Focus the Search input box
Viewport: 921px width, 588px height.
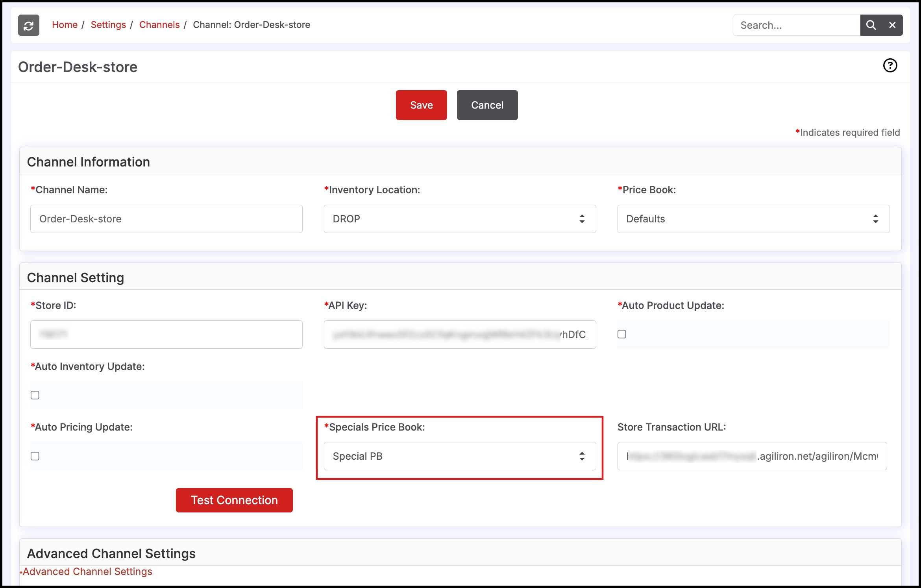point(796,25)
